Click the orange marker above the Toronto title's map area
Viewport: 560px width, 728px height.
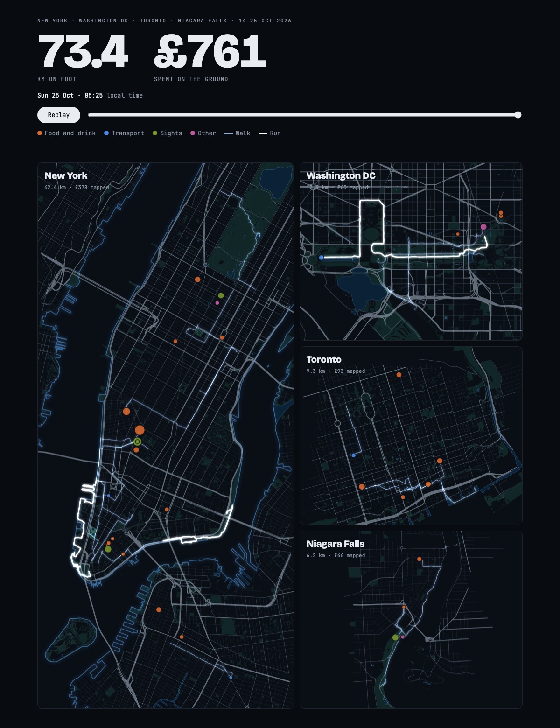(399, 375)
